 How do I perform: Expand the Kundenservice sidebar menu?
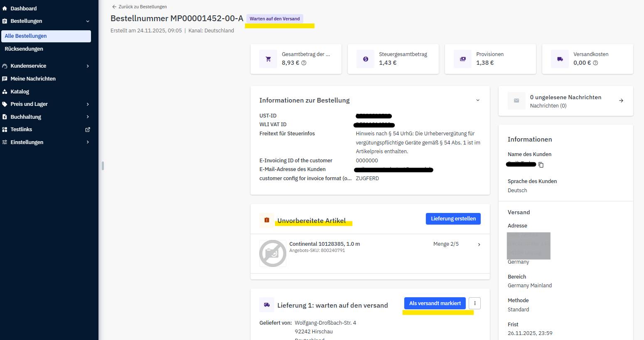(88, 66)
